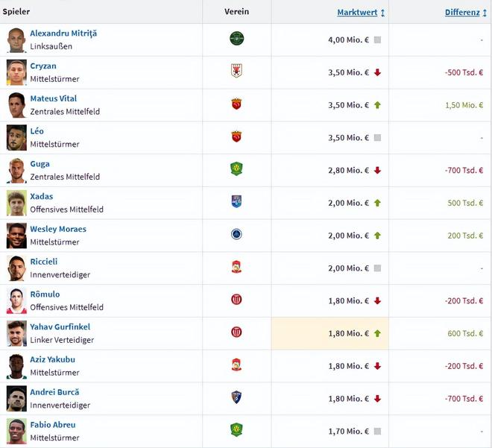Open the club crest next to Guga

236,169
